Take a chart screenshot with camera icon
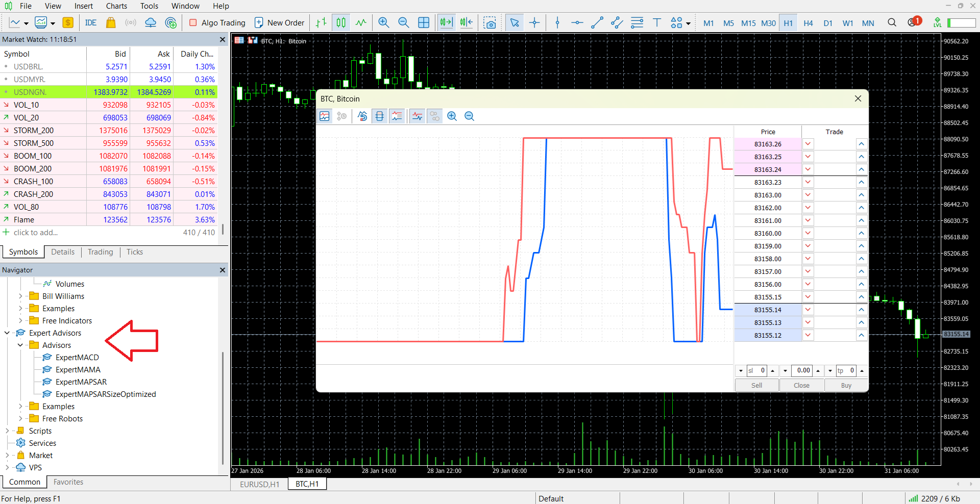 pos(490,22)
